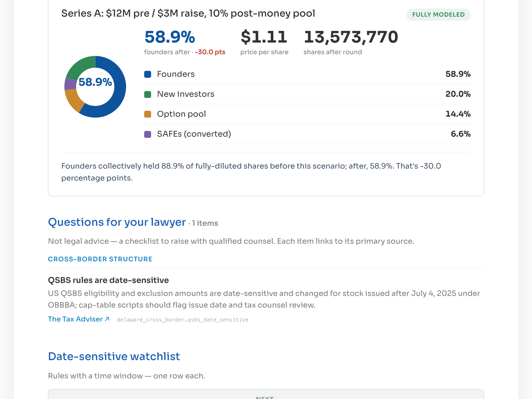Click the 58.9% label inside donut chart

point(95,82)
